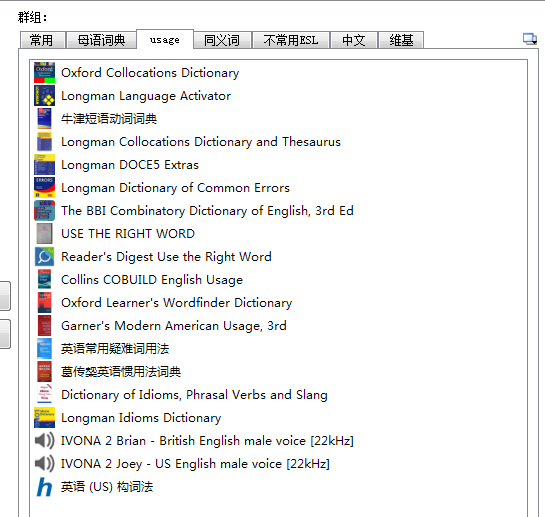Click Longman Idioms Dictionary cover icon
The width and height of the screenshot is (545, 517).
pos(44,417)
